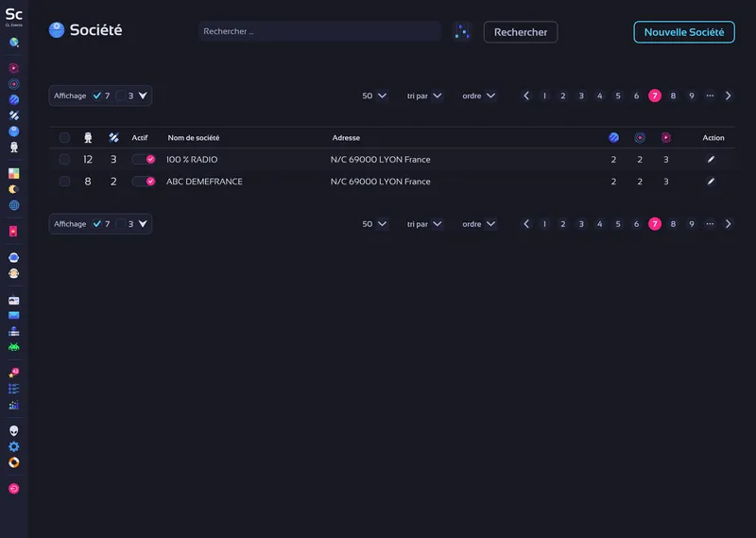Toggle the Actif switch for 100 % RADIO
Image resolution: width=756 pixels, height=538 pixels.
pyautogui.click(x=144, y=160)
